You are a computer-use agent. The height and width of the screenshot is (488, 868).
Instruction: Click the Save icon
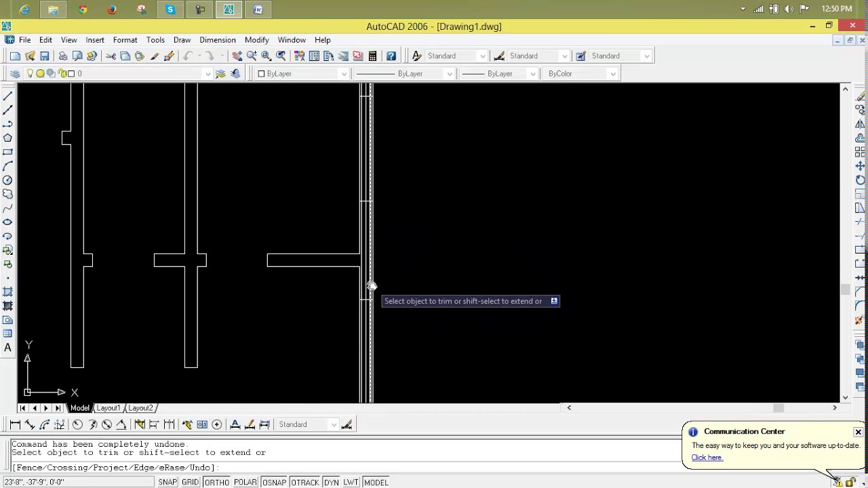(x=45, y=56)
